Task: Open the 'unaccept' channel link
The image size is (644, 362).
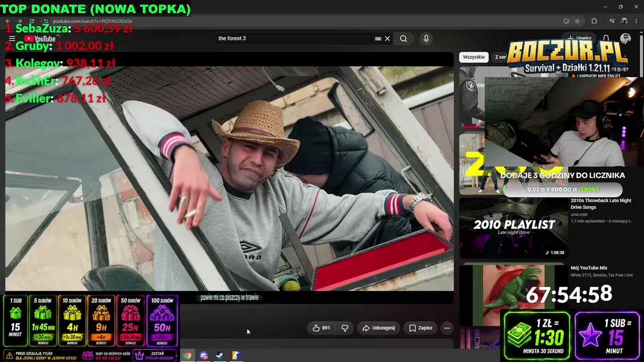Action: [579, 214]
